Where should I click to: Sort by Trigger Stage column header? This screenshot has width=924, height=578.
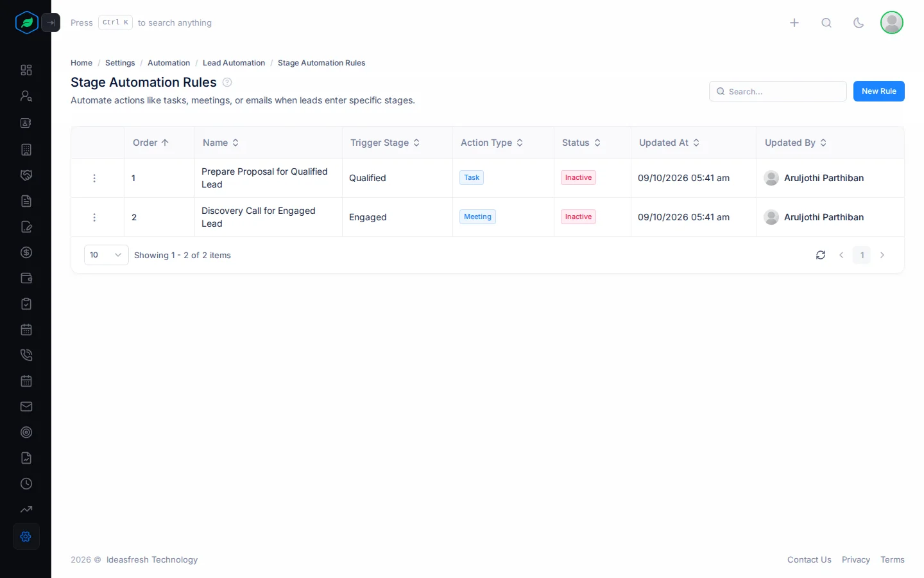click(x=385, y=143)
